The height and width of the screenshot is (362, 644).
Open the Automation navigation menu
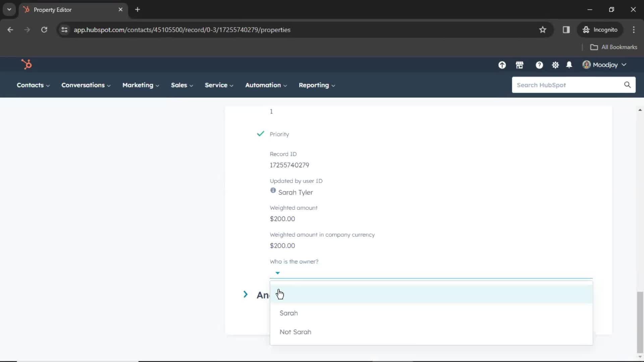(266, 85)
